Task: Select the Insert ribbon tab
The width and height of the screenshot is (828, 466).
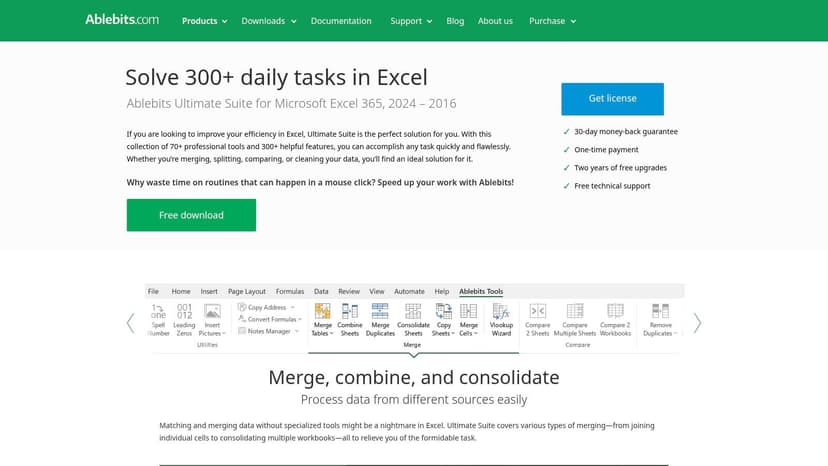Action: (209, 291)
